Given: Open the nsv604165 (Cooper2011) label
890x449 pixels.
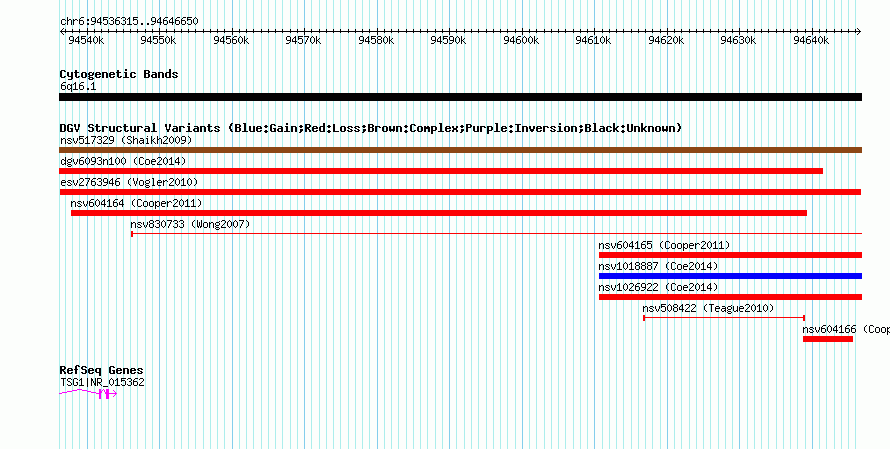Looking at the screenshot, I should (664, 245).
